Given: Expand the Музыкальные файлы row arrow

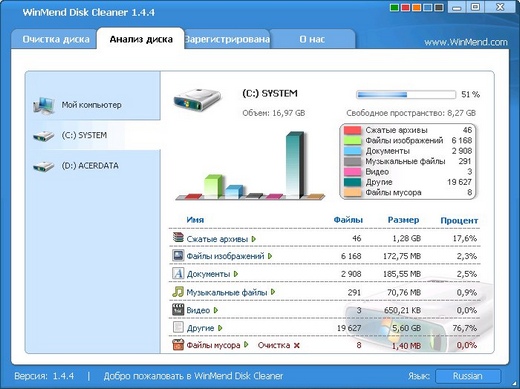Looking at the screenshot, I should click(273, 292).
